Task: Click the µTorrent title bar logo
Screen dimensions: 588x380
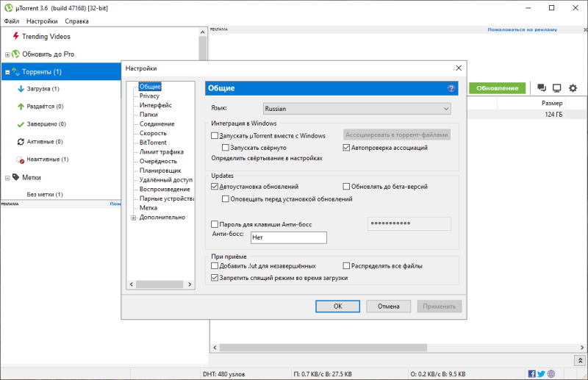Action: point(8,8)
